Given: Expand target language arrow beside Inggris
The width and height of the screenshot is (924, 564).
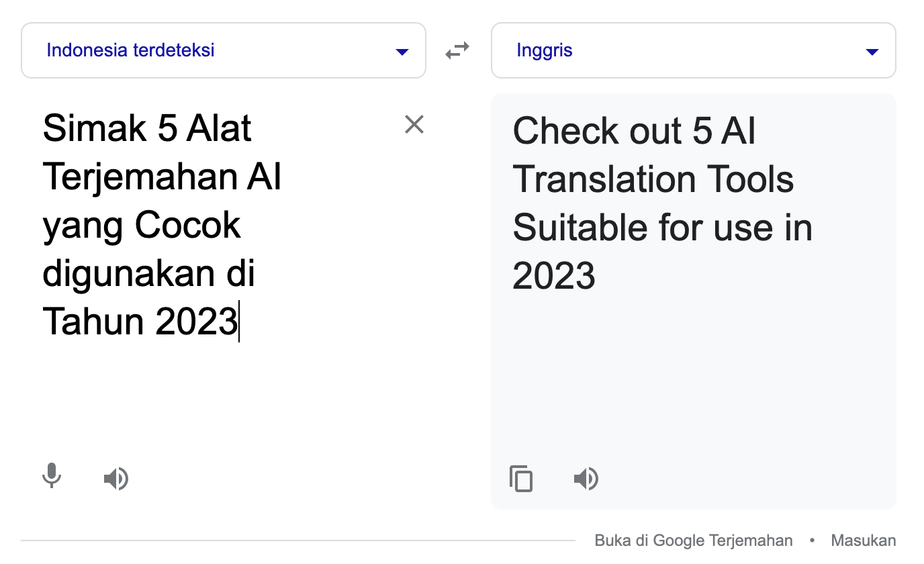Looking at the screenshot, I should (x=872, y=52).
